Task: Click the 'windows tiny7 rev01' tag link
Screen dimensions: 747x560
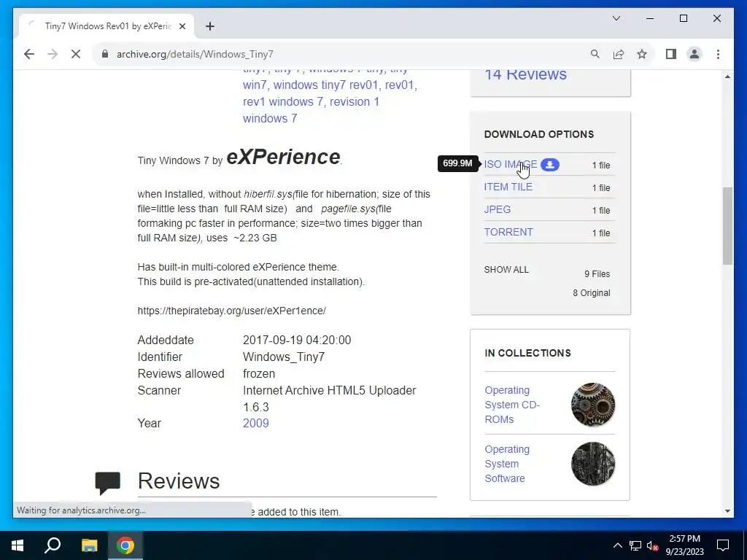Action: tap(326, 85)
